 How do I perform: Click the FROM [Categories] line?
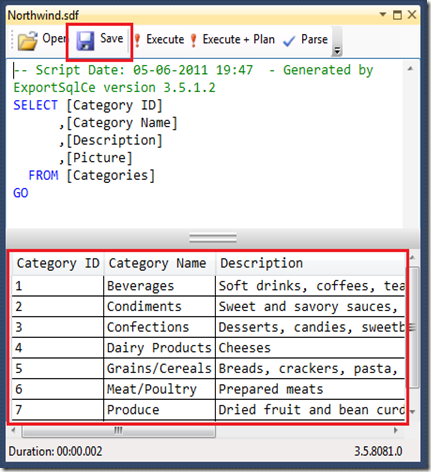click(92, 175)
